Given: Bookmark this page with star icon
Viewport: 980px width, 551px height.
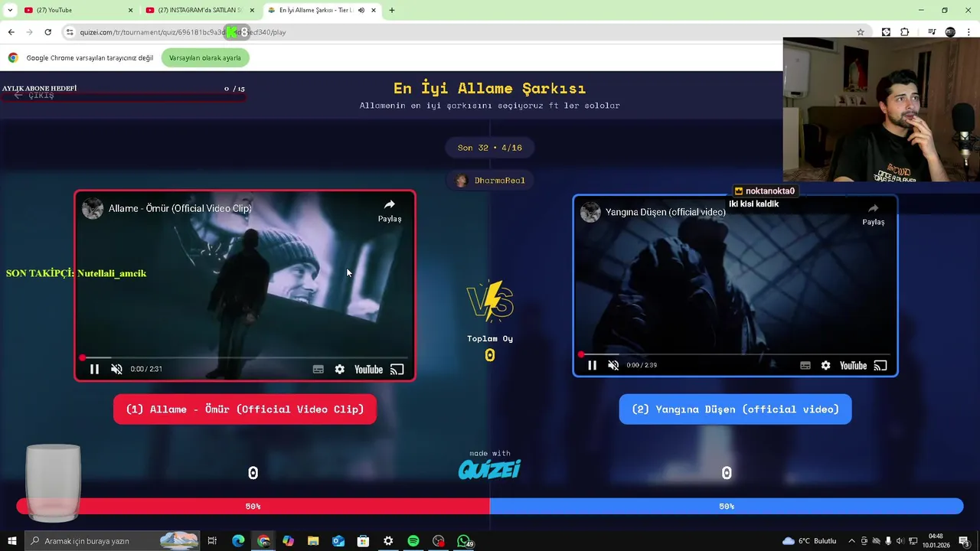Looking at the screenshot, I should tap(861, 32).
